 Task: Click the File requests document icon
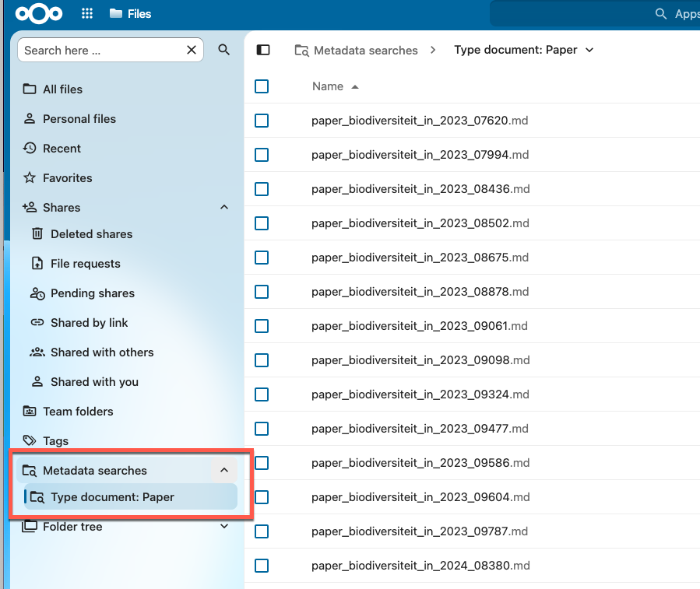[x=37, y=263]
